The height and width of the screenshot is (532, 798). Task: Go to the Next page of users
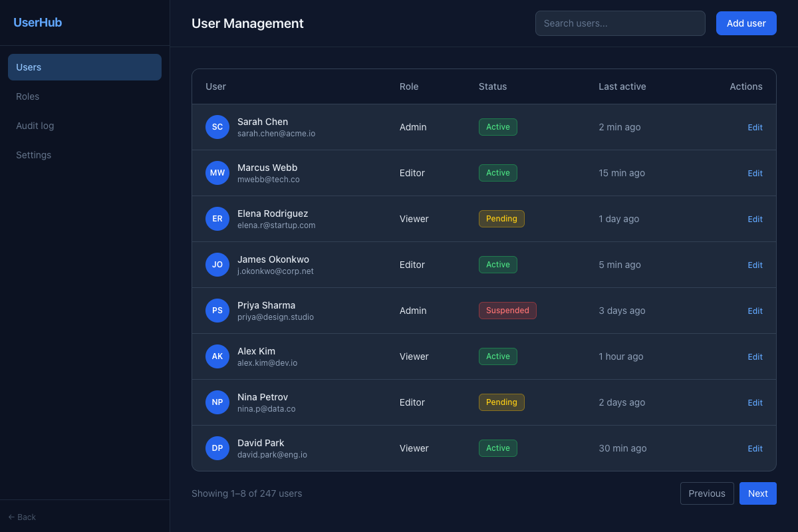(757, 493)
